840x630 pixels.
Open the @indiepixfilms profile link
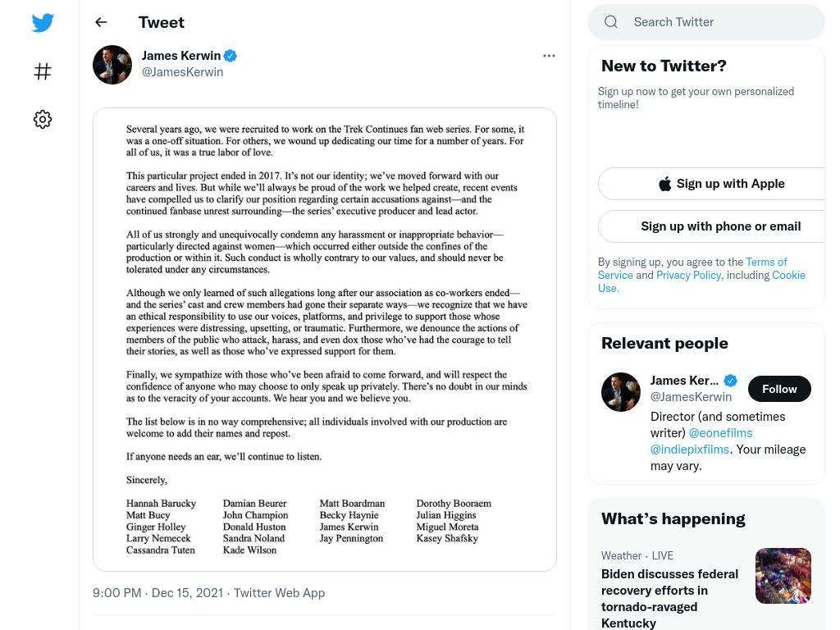click(689, 450)
